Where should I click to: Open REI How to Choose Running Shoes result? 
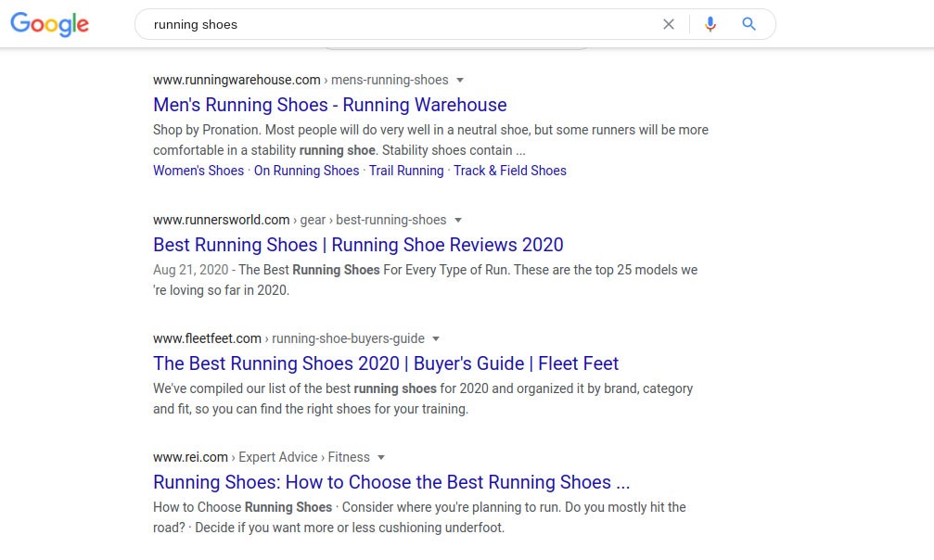(391, 482)
